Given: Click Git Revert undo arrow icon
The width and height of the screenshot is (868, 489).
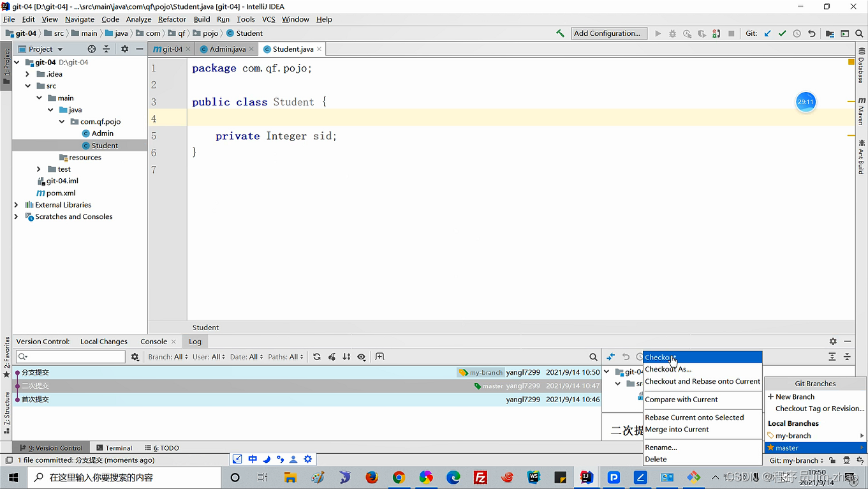Looking at the screenshot, I should click(x=811, y=33).
